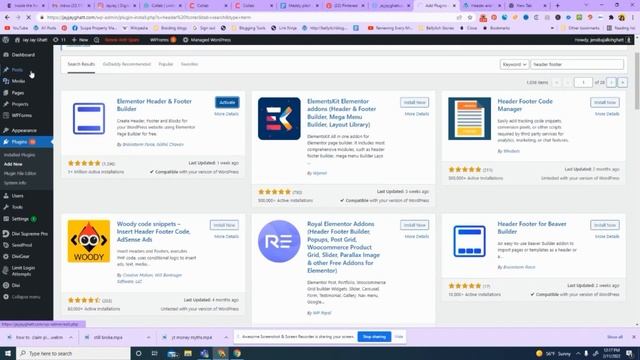Open a new browser tab

[x=558, y=6]
